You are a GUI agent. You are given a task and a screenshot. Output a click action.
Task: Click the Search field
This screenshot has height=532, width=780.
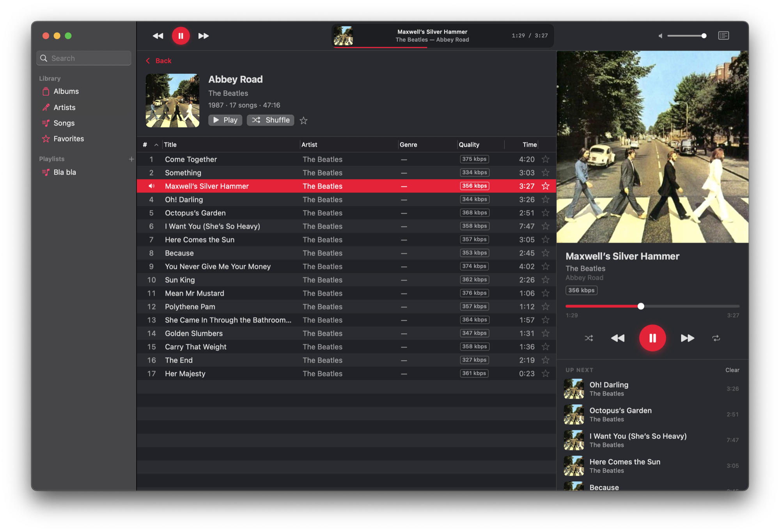pos(84,58)
